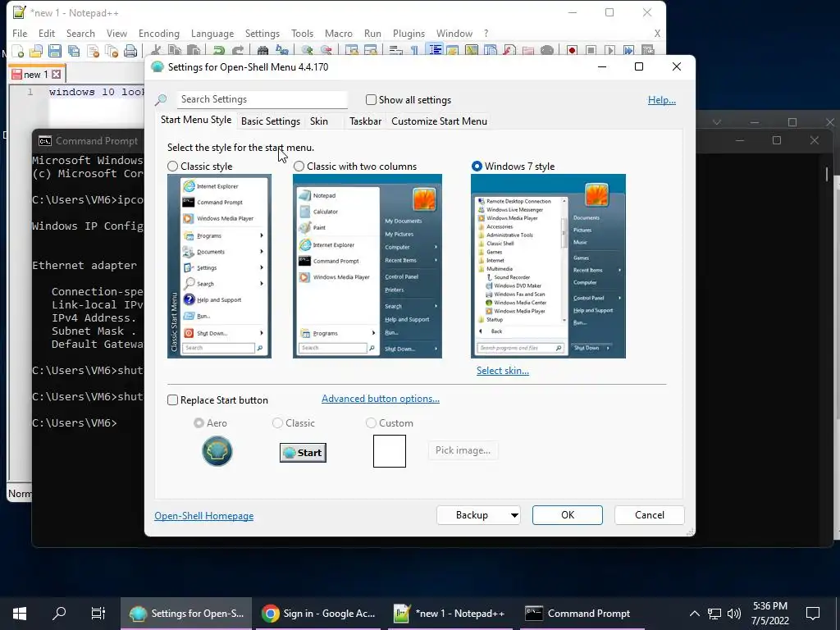The width and height of the screenshot is (840, 630).
Task: Click the Search Settings input field
Action: click(262, 99)
